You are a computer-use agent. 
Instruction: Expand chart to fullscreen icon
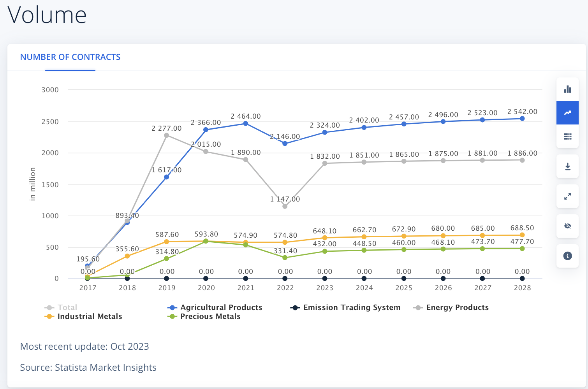[567, 196]
